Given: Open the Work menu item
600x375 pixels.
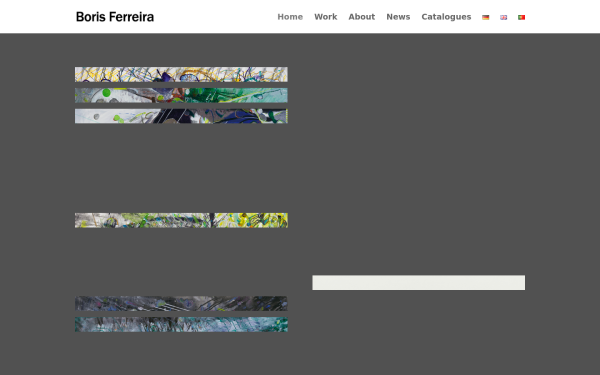Looking at the screenshot, I should click(x=326, y=17).
